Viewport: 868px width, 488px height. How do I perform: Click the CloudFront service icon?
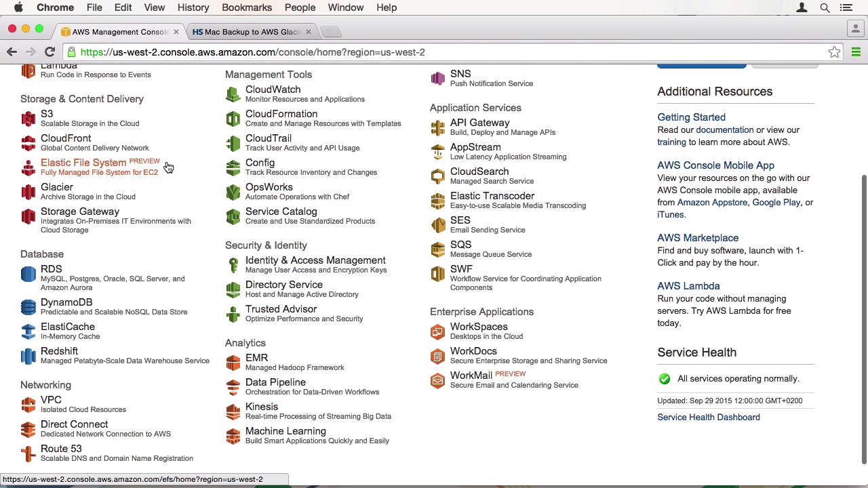click(28, 143)
